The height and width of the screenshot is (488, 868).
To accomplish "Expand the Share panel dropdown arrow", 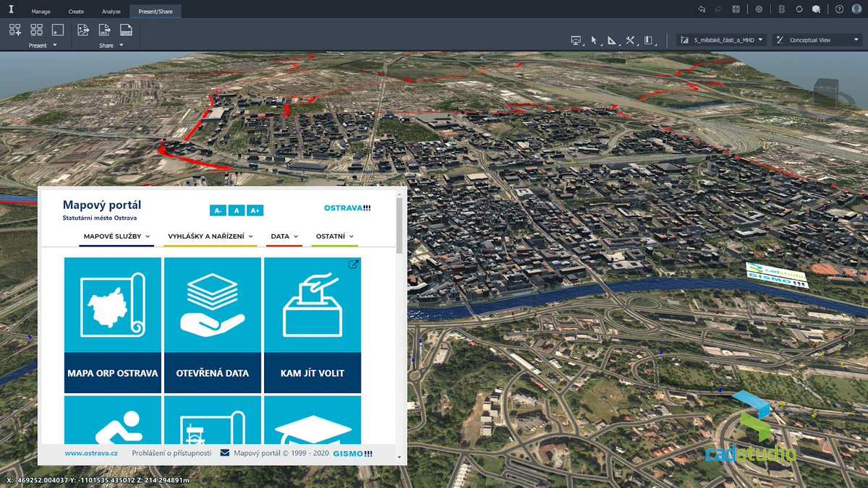I will pyautogui.click(x=122, y=46).
